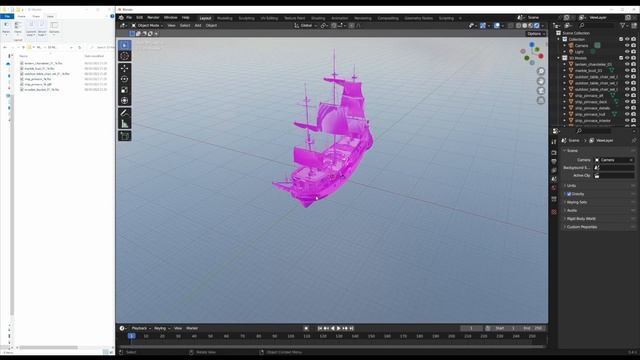Hide ship_pinnace_deck object
The width and height of the screenshot is (640, 360).
627,102
